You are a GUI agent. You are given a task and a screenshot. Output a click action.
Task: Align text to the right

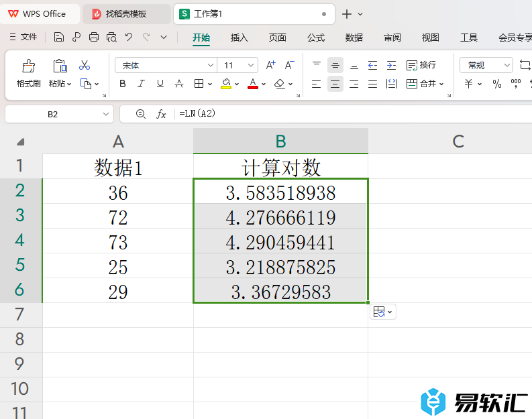click(354, 84)
